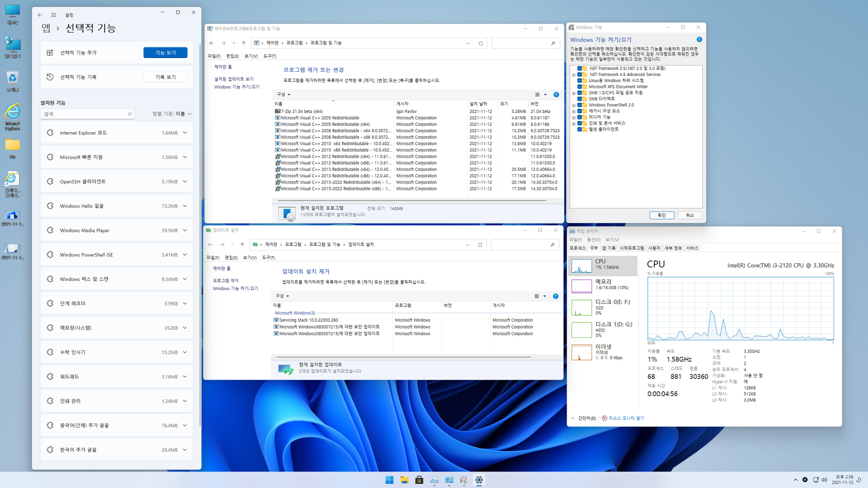
Task: Open 파일(F) menu in Programs and Features
Action: coord(214,56)
